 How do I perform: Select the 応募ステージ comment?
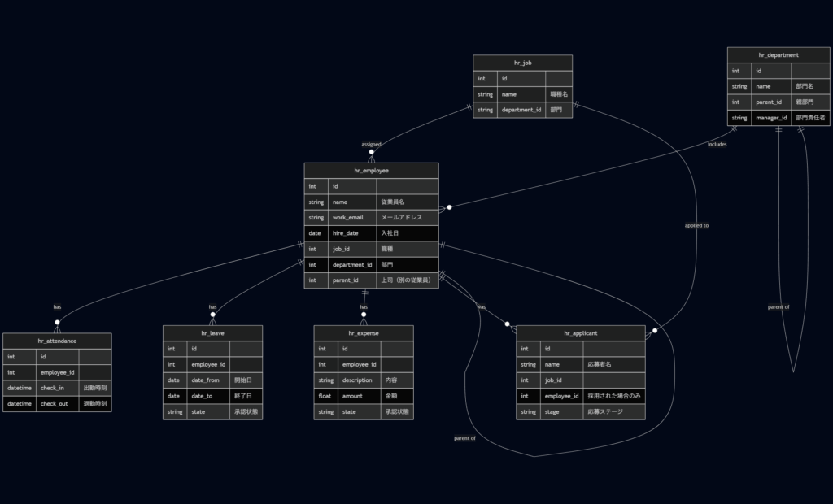pos(614,411)
